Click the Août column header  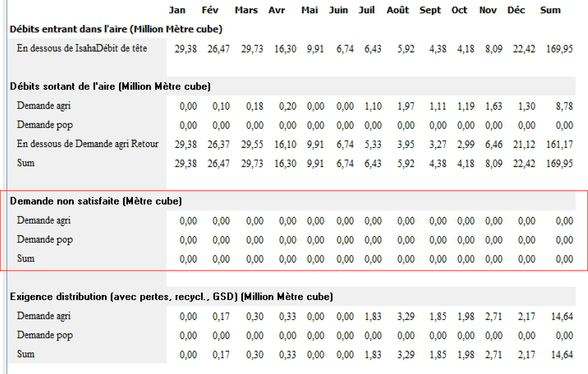point(397,10)
